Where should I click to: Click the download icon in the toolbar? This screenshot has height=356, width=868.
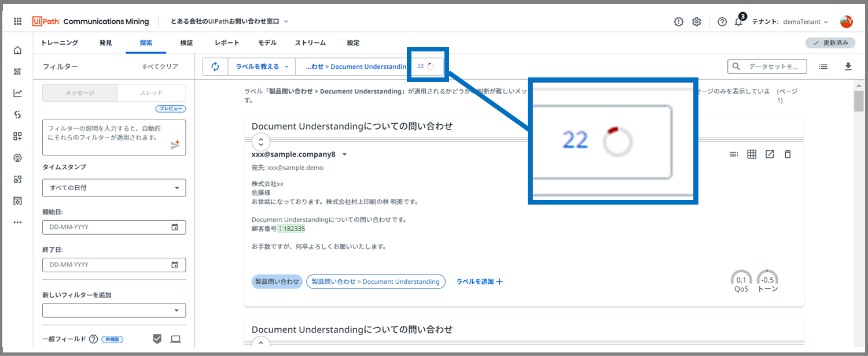848,66
